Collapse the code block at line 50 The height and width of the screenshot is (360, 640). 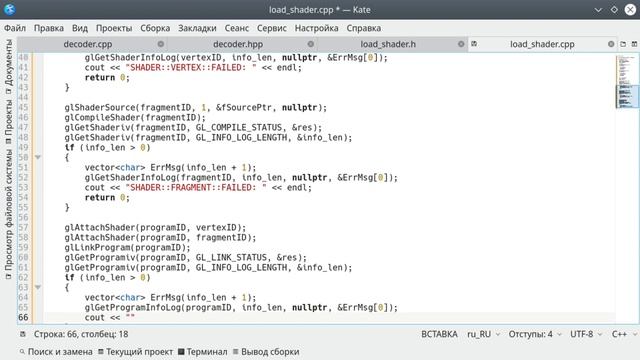point(38,158)
